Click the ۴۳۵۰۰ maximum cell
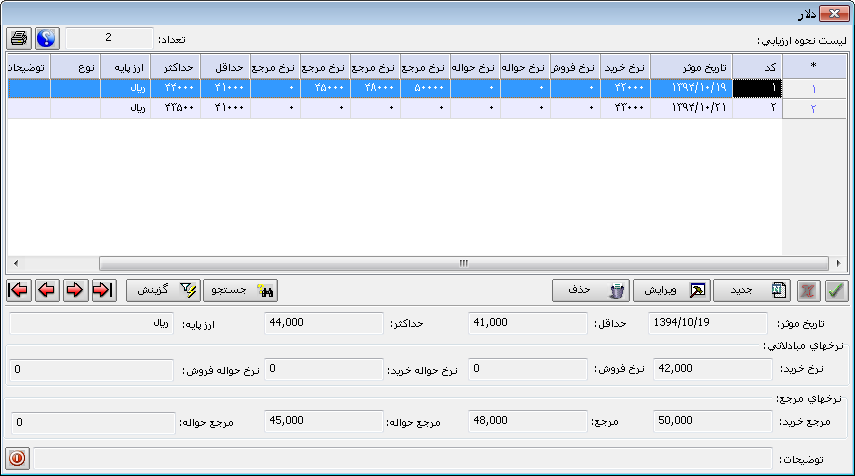The height and width of the screenshot is (476, 855). tap(175, 108)
